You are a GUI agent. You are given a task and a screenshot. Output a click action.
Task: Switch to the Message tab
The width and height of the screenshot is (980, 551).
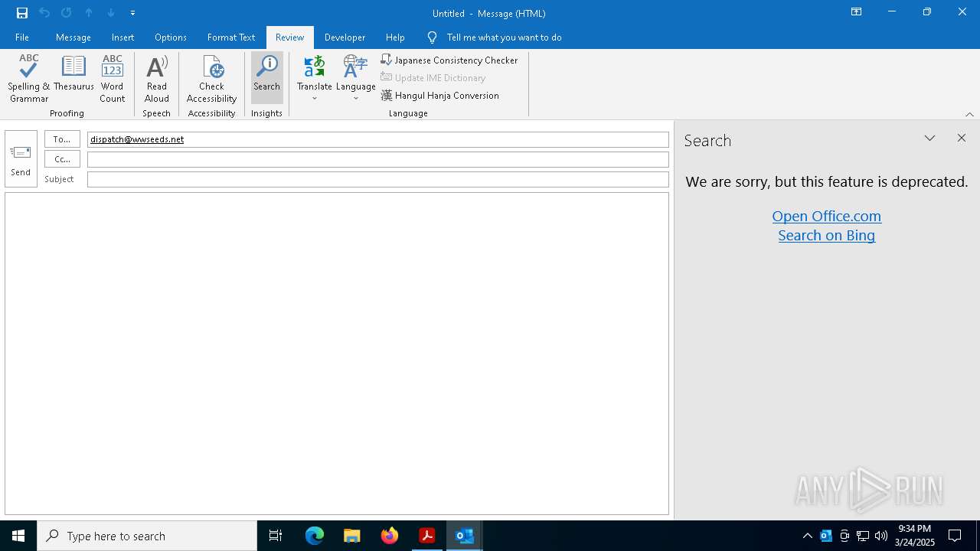click(x=73, y=37)
